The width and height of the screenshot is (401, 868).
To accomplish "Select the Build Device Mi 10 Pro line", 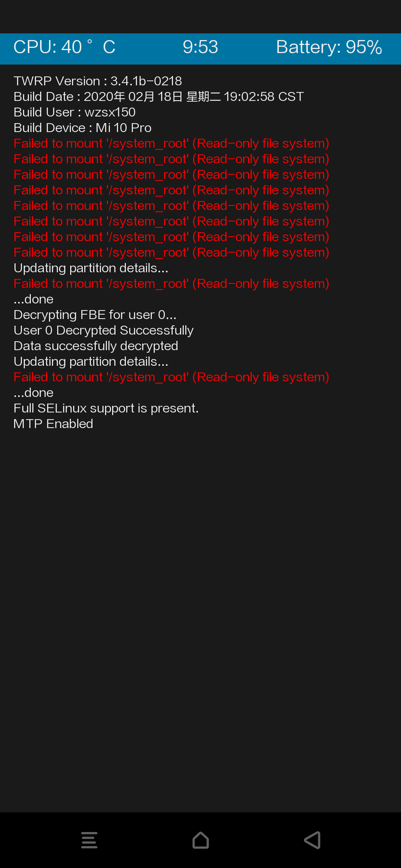I will tap(82, 128).
